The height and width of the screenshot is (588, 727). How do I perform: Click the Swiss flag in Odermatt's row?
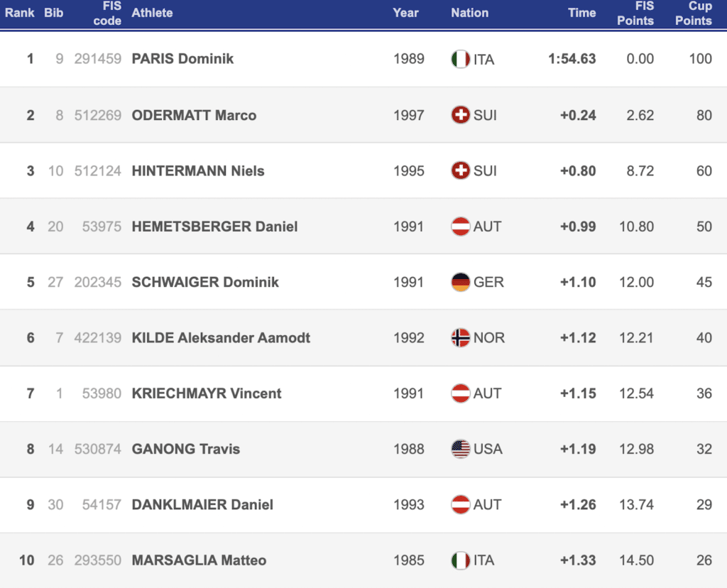460,115
